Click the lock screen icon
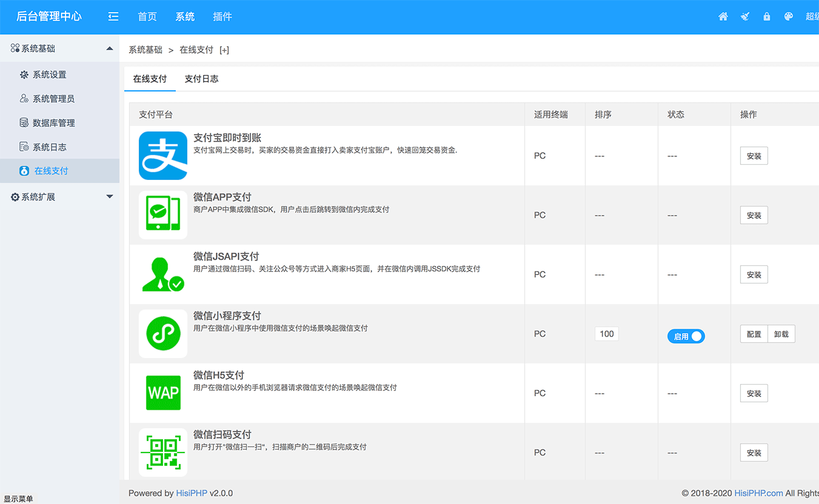819x504 pixels. click(x=767, y=17)
